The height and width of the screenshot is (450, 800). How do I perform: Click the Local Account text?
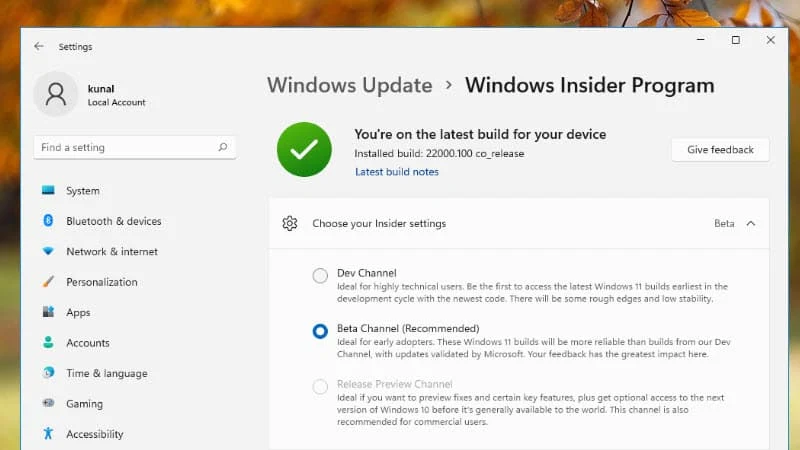pos(116,103)
